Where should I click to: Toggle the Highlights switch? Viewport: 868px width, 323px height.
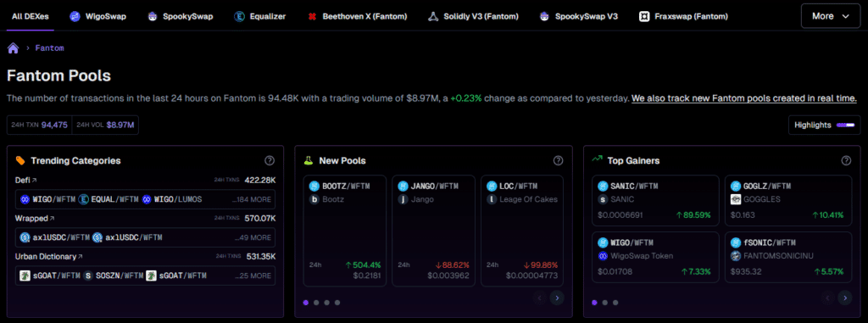[847, 125]
